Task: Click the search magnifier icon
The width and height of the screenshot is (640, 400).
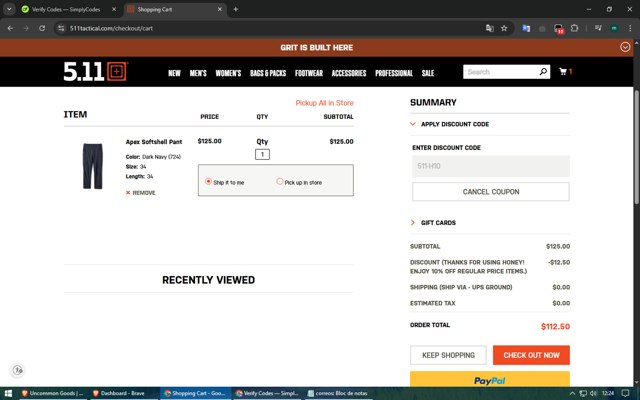Action: click(543, 72)
